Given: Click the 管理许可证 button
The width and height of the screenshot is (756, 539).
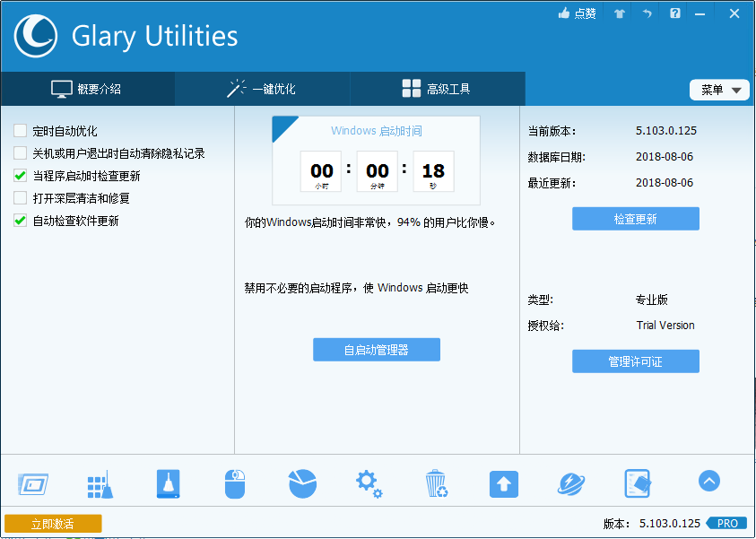Looking at the screenshot, I should tap(636, 361).
